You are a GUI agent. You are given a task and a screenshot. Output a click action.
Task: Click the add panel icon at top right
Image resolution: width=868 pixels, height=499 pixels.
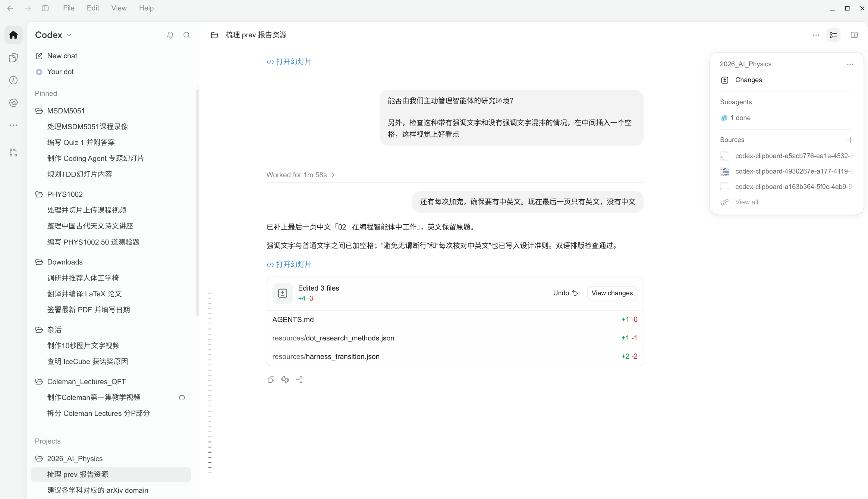tap(854, 35)
